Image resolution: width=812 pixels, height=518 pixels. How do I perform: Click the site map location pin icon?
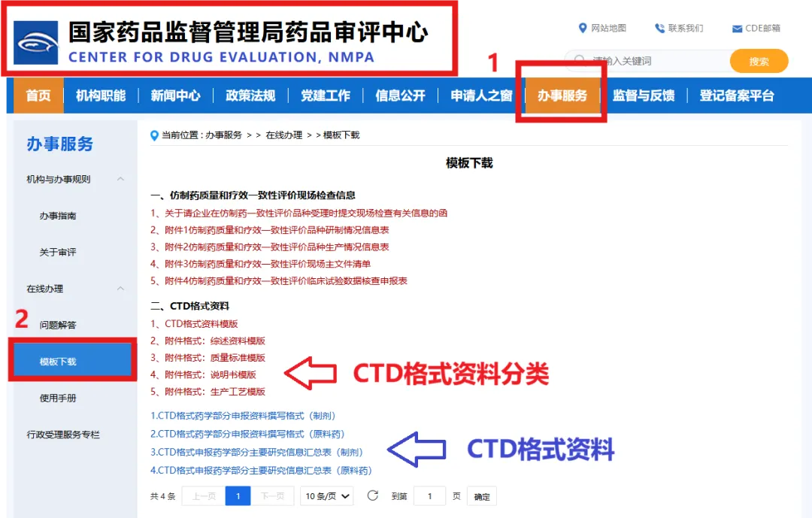[x=583, y=28]
